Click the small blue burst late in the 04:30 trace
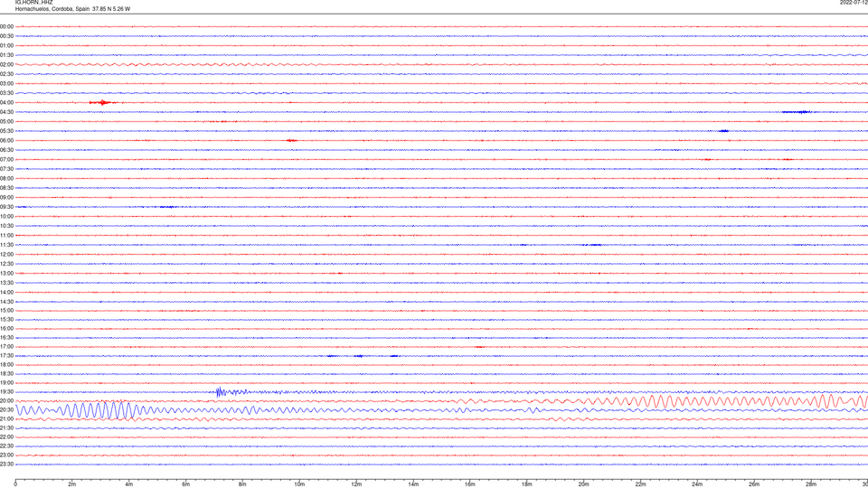Viewport: 868px width, 488px height. 797,112
